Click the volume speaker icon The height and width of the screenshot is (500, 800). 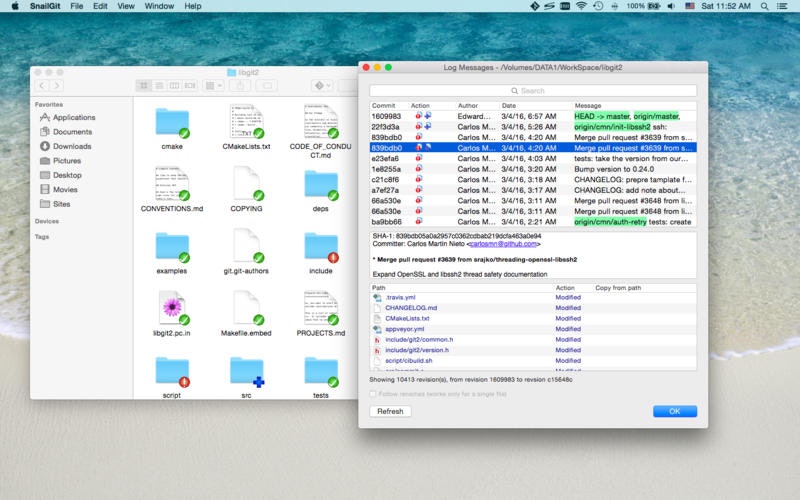(671, 6)
